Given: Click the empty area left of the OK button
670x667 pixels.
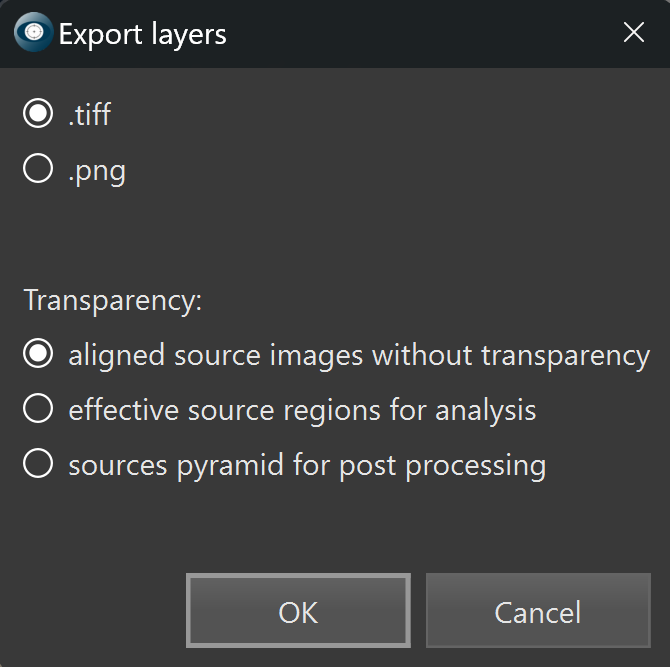Looking at the screenshot, I should coord(95,611).
